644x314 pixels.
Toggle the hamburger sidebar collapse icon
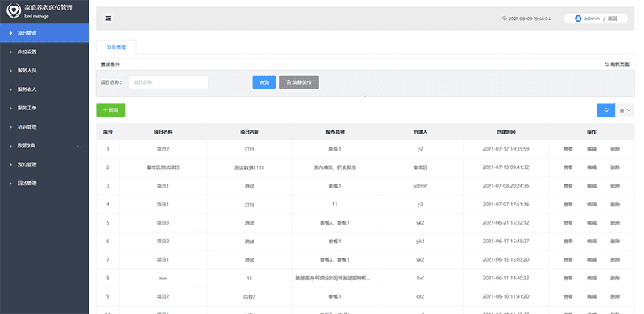[109, 19]
